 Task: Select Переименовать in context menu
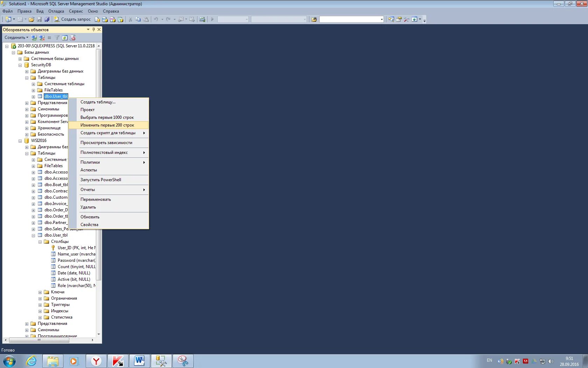click(108, 199)
